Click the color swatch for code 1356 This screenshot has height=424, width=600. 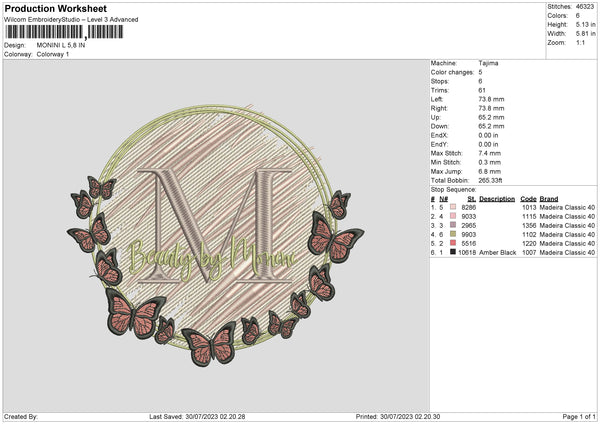tap(453, 225)
